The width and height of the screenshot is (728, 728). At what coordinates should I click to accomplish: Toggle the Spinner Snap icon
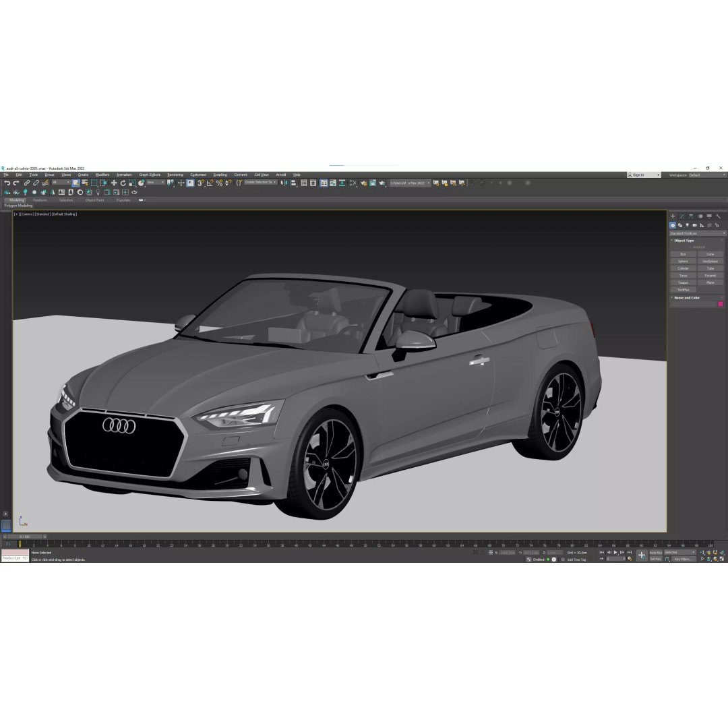point(228,183)
